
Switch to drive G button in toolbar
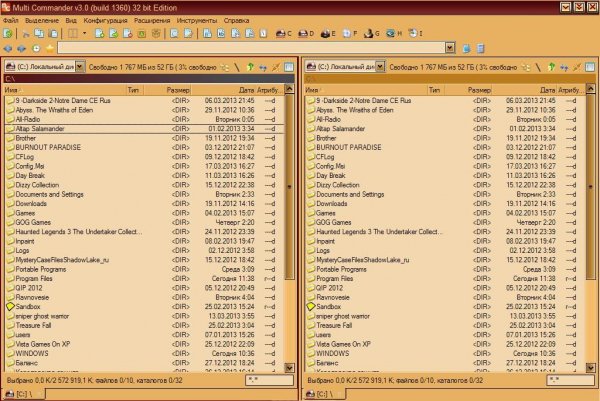pyautogui.click(x=372, y=34)
